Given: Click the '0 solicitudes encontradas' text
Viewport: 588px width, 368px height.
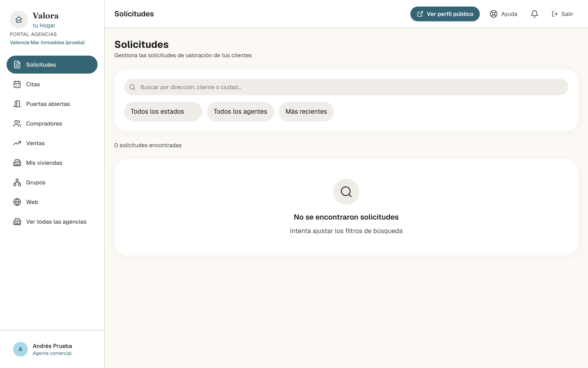Looking at the screenshot, I should point(148,145).
